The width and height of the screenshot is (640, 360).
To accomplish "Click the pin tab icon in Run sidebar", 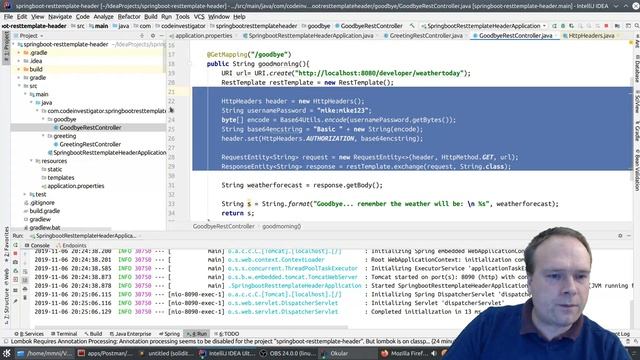I will [15, 301].
